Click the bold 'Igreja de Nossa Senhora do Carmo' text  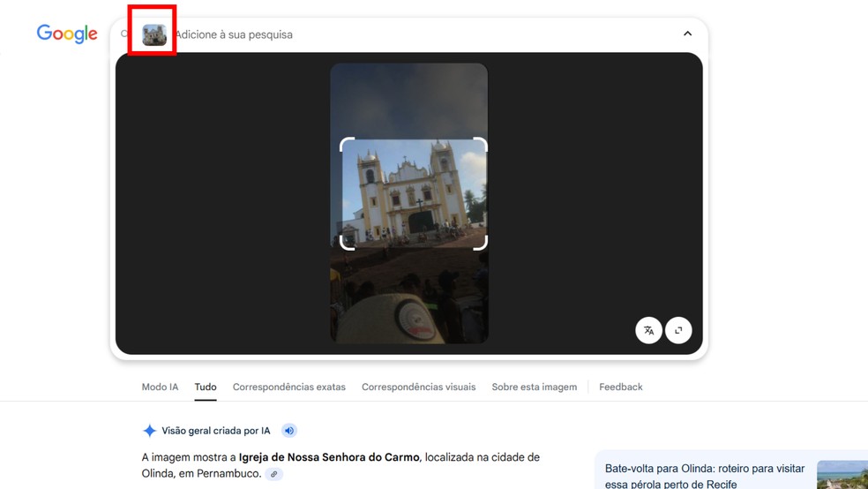[329, 457]
